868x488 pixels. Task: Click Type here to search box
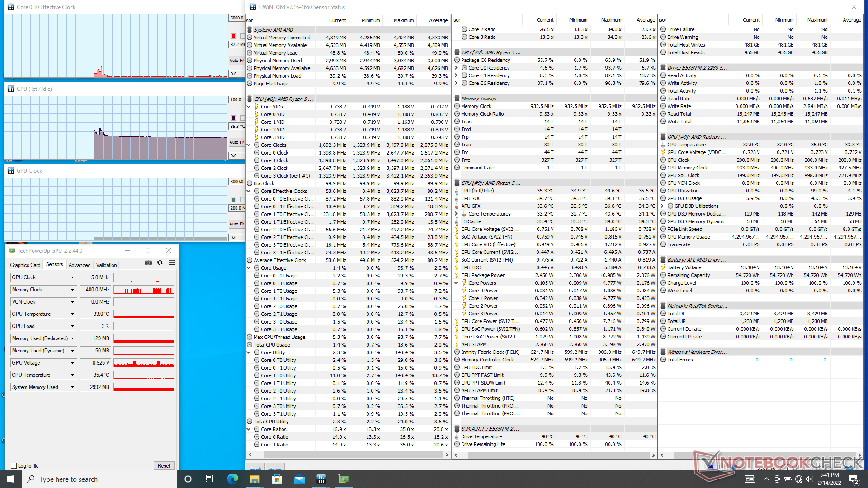tap(99, 479)
